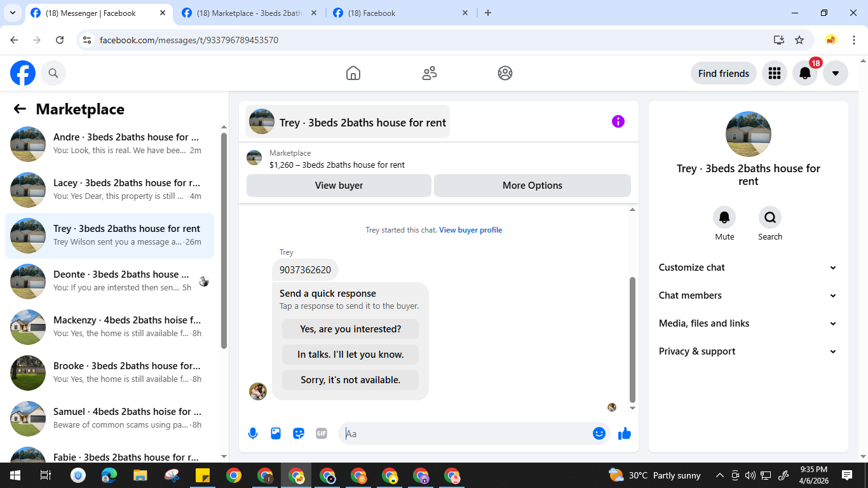Expand Media, files and links section
The height and width of the screenshot is (488, 868).
click(x=748, y=323)
